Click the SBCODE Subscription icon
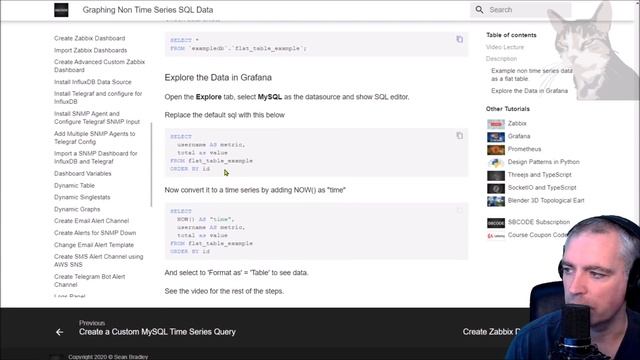 coord(496,223)
